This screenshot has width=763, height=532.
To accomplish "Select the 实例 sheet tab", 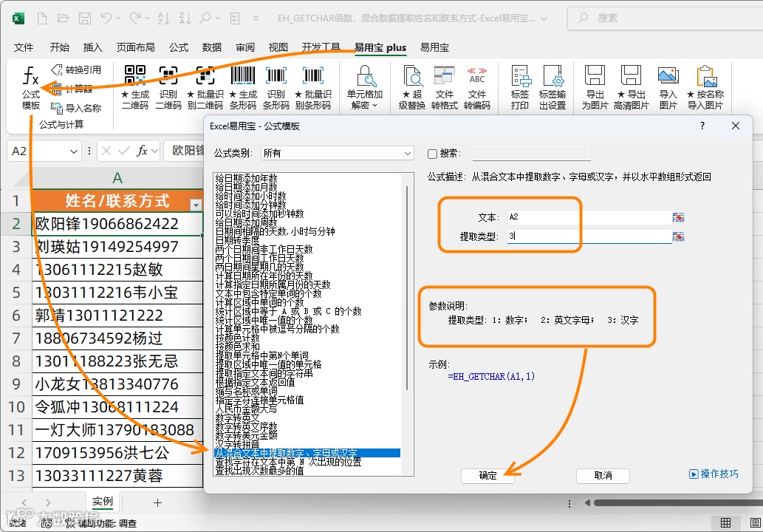I will coord(103,501).
